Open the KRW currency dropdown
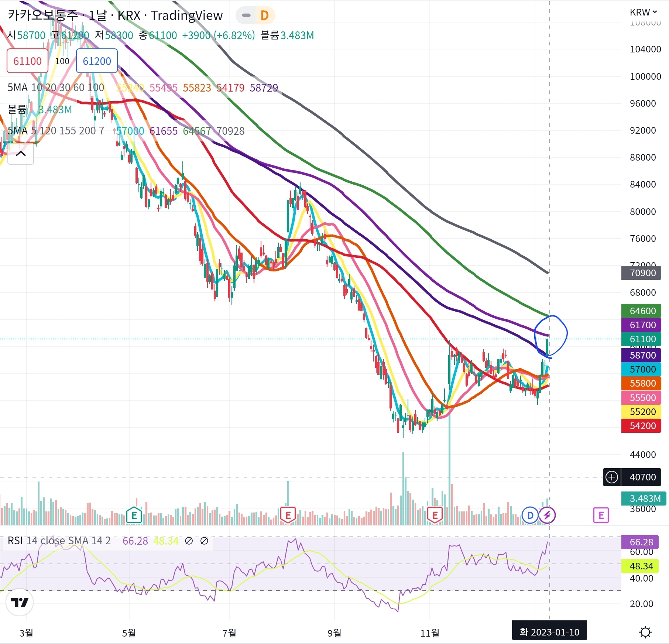This screenshot has height=644, width=669. pyautogui.click(x=644, y=12)
